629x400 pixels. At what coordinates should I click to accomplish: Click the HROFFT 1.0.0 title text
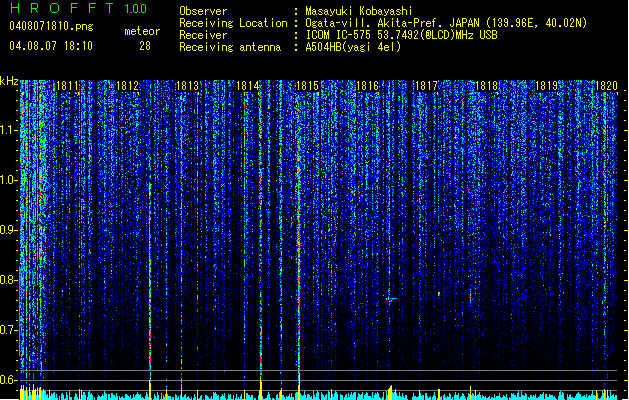78,8
